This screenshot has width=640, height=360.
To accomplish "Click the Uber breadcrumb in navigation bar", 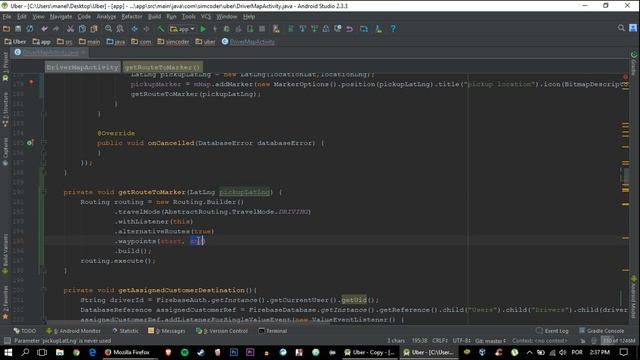I will click(x=15, y=42).
